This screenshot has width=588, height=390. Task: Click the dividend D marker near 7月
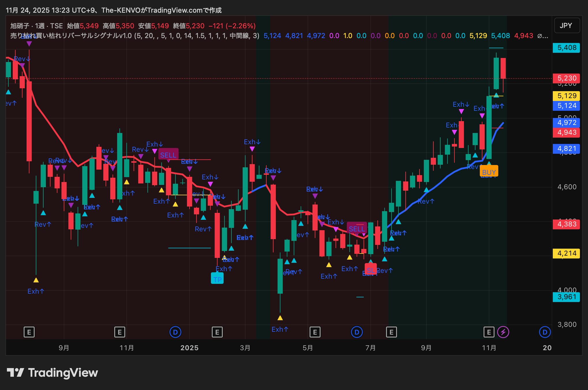point(357,332)
